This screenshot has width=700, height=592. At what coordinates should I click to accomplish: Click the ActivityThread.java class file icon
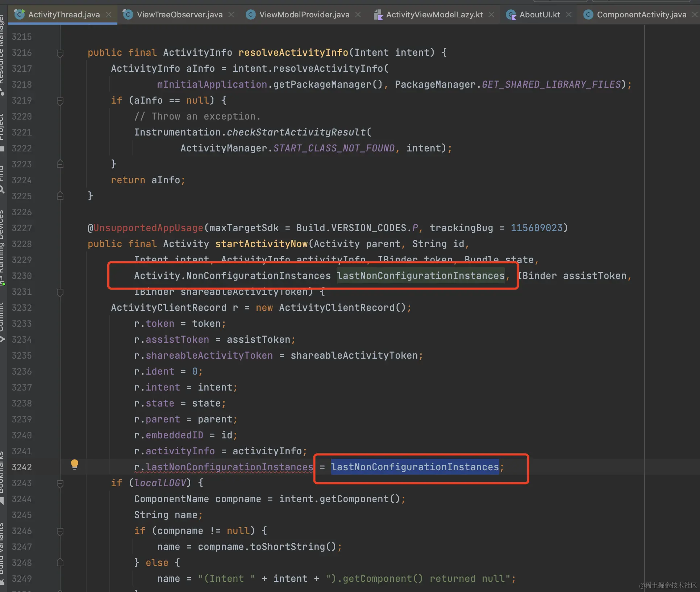(19, 14)
